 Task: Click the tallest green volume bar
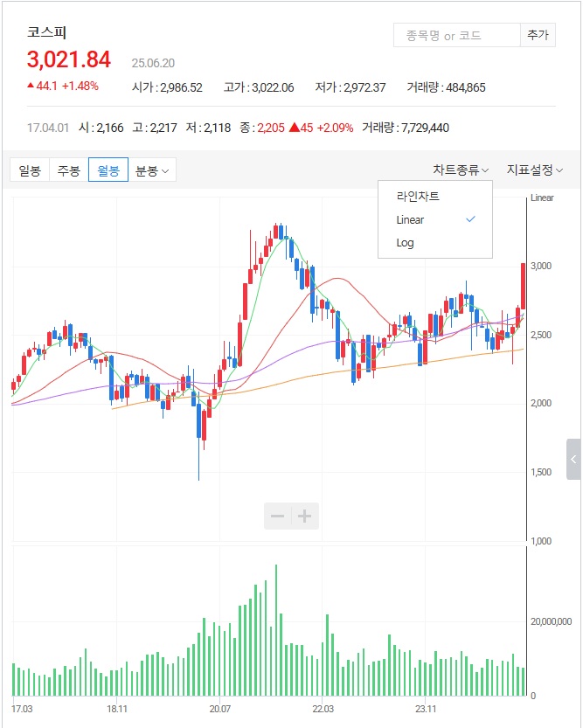click(276, 630)
